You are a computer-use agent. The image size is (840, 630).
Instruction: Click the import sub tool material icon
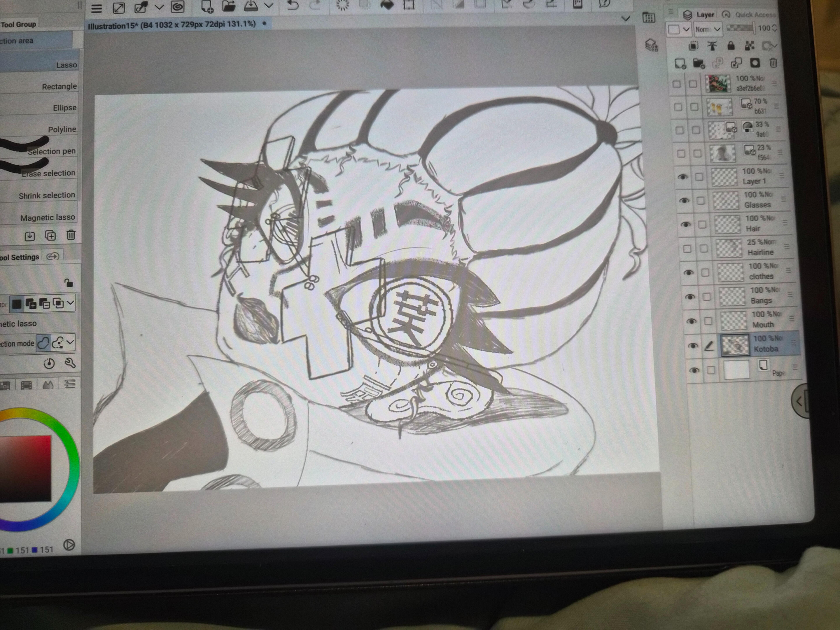(30, 236)
